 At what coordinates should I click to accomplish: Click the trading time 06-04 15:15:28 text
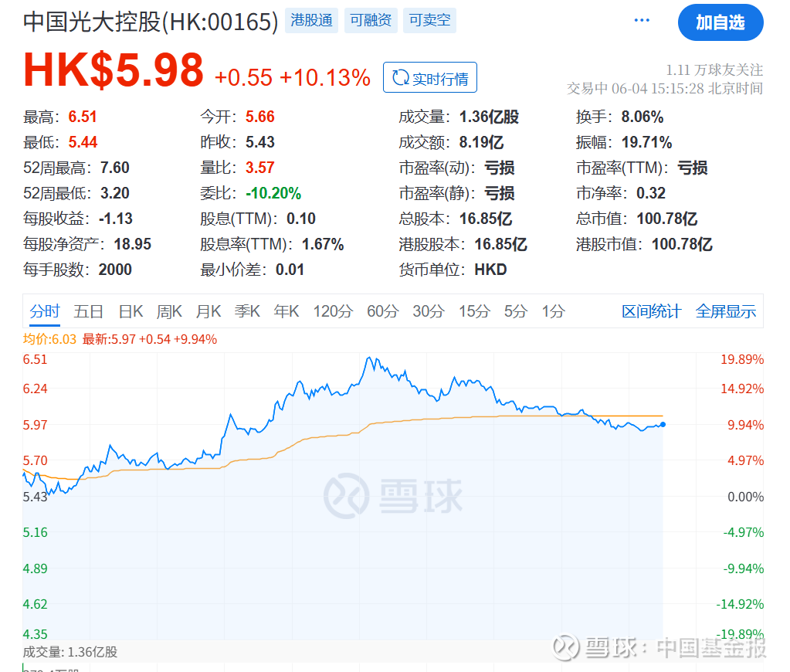pyautogui.click(x=657, y=89)
